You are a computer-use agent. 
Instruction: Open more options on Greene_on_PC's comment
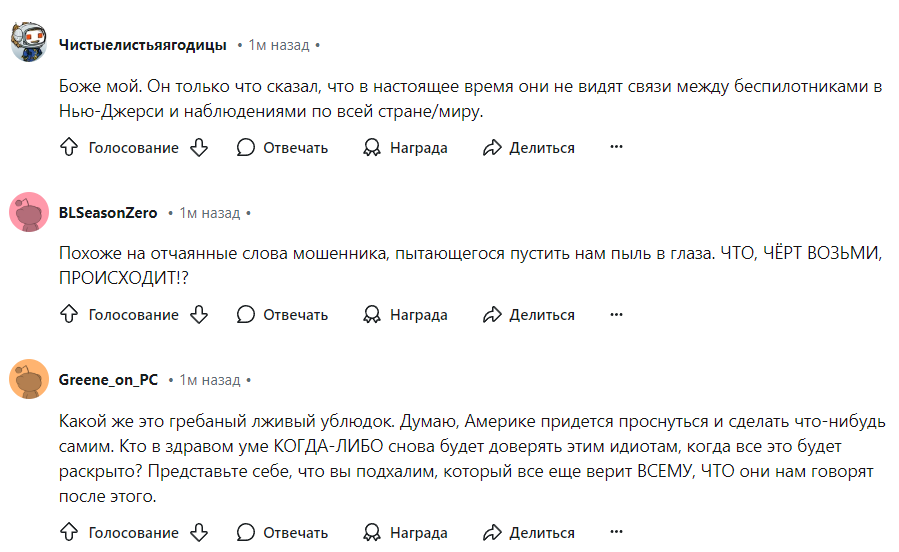pos(616,531)
